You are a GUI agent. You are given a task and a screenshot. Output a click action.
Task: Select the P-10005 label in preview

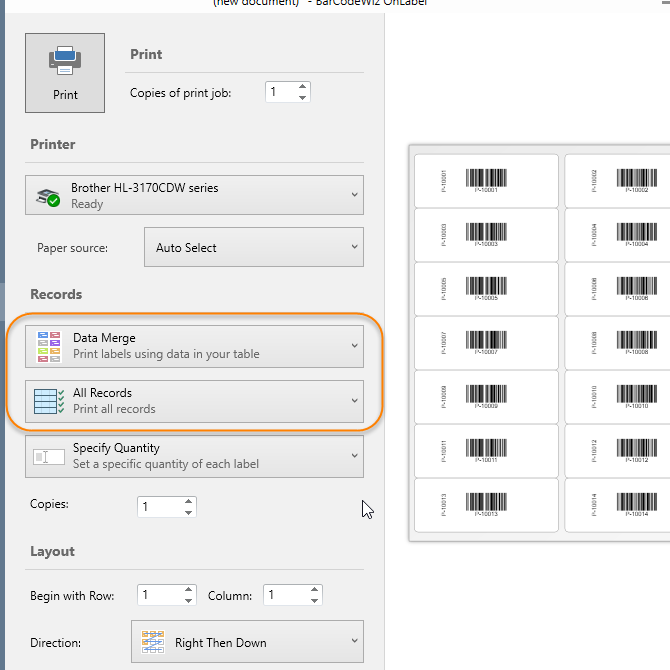pyautogui.click(x=486, y=289)
